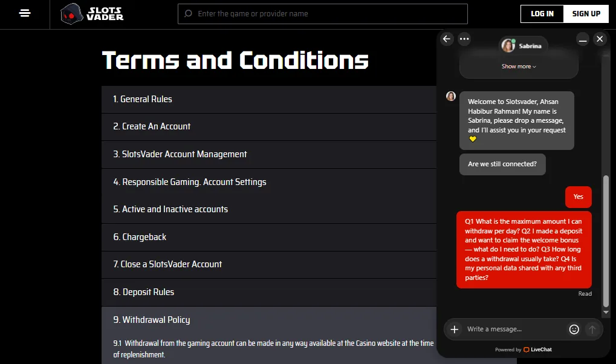Click the avatar beside the welcome message

click(450, 96)
